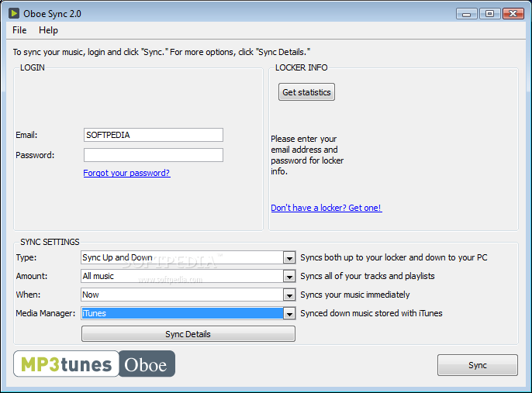This screenshot has width=532, height=393.
Task: Click the 'When:' label in Sync Settings
Action: coord(28,295)
